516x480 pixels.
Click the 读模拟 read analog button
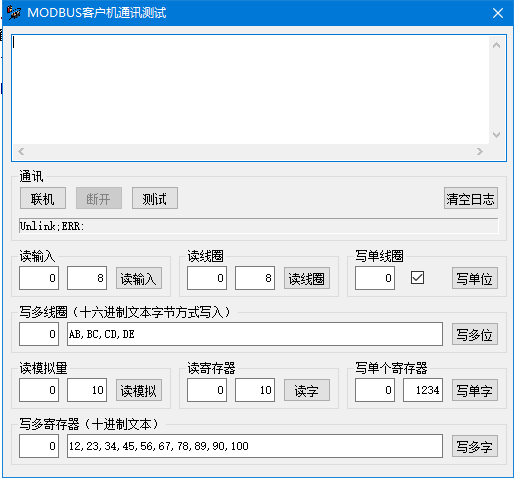click(139, 390)
